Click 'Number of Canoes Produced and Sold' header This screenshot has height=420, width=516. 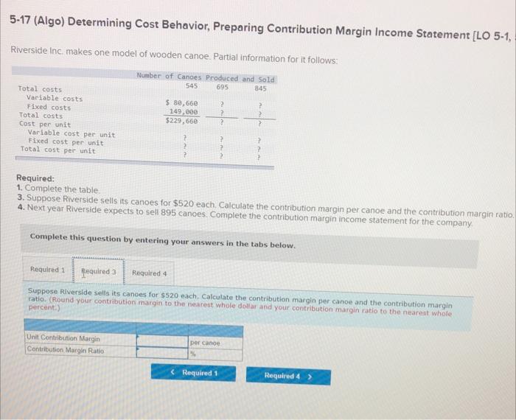(206, 77)
